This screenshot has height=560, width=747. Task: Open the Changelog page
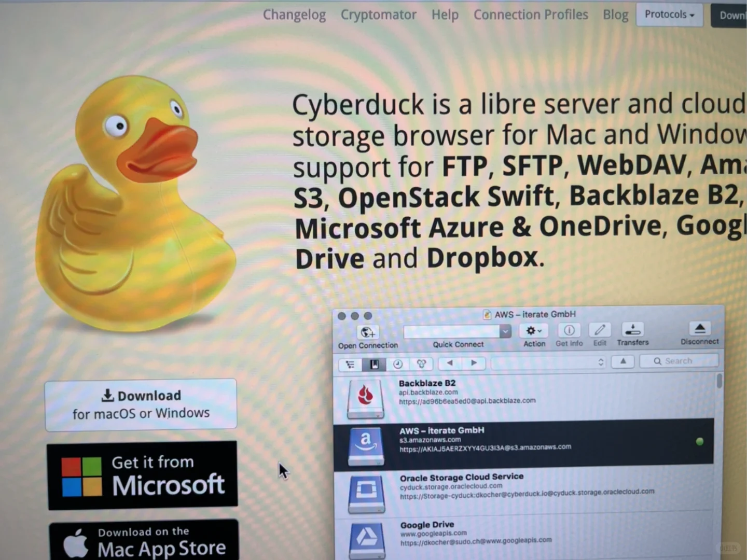pyautogui.click(x=294, y=15)
